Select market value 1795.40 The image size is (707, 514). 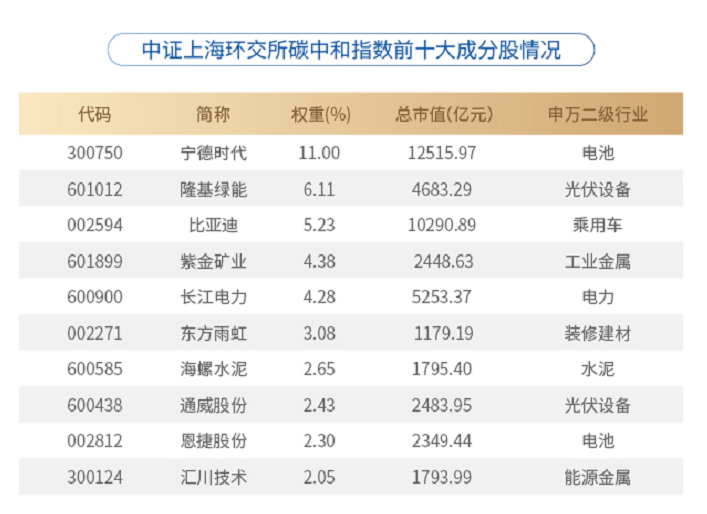click(x=442, y=369)
